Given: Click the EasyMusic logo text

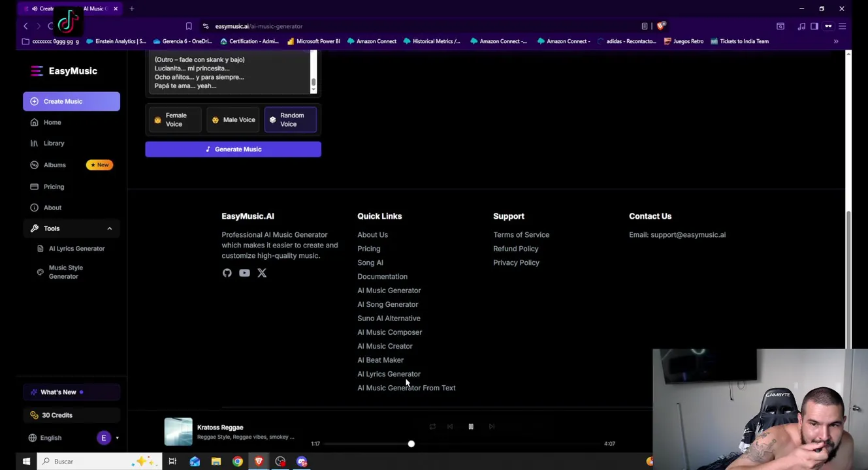Looking at the screenshot, I should pos(72,70).
